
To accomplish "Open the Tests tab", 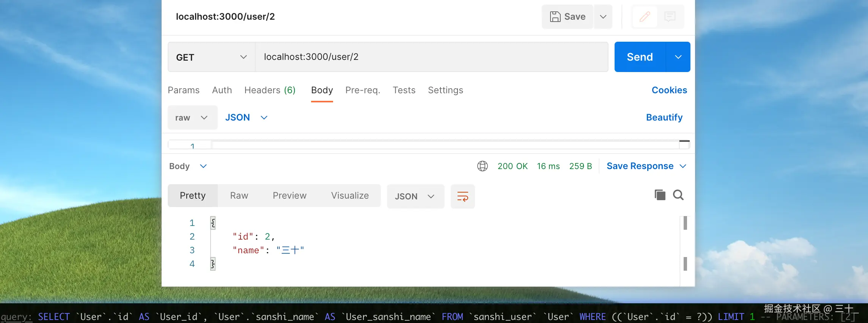I will [404, 90].
